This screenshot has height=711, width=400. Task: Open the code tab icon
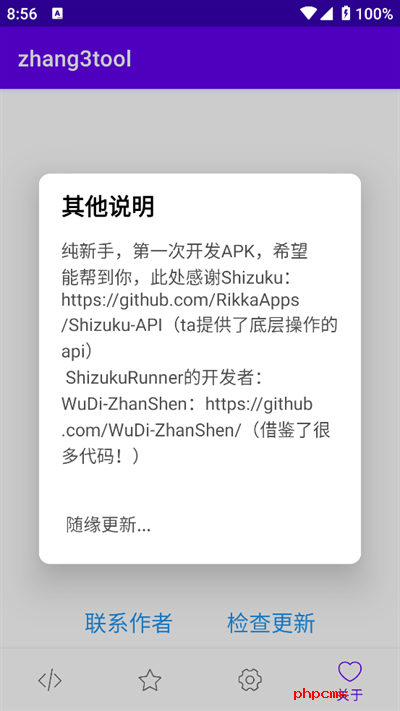pos(49,680)
